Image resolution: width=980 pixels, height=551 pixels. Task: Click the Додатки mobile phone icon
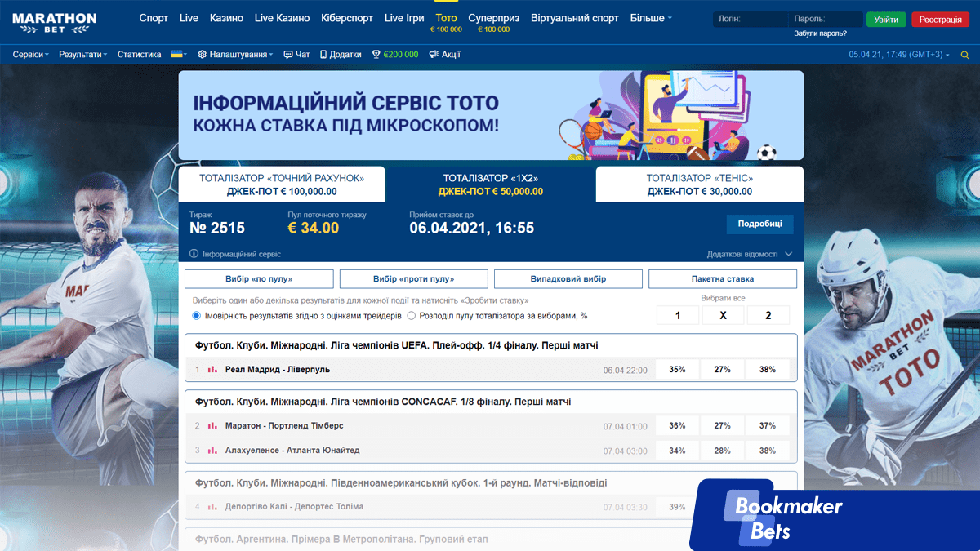pos(323,55)
